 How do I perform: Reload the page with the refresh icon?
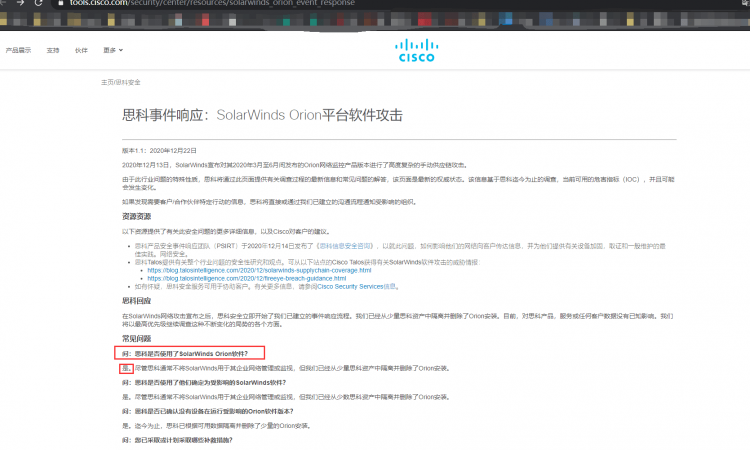[38, 2]
